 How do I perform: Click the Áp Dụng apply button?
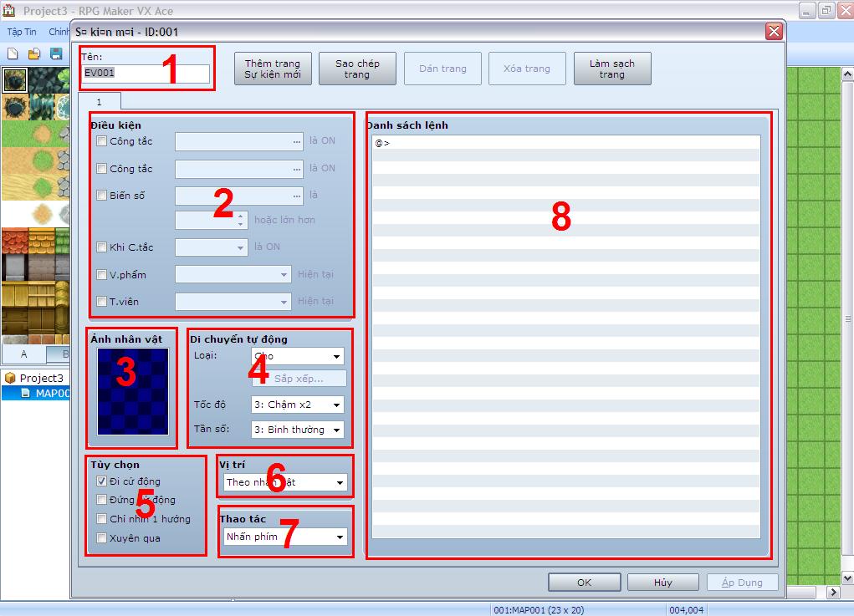(743, 583)
